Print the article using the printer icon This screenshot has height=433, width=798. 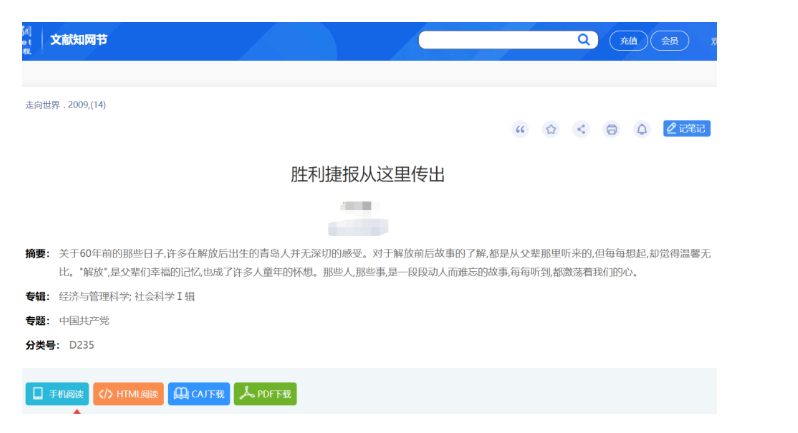click(x=612, y=129)
